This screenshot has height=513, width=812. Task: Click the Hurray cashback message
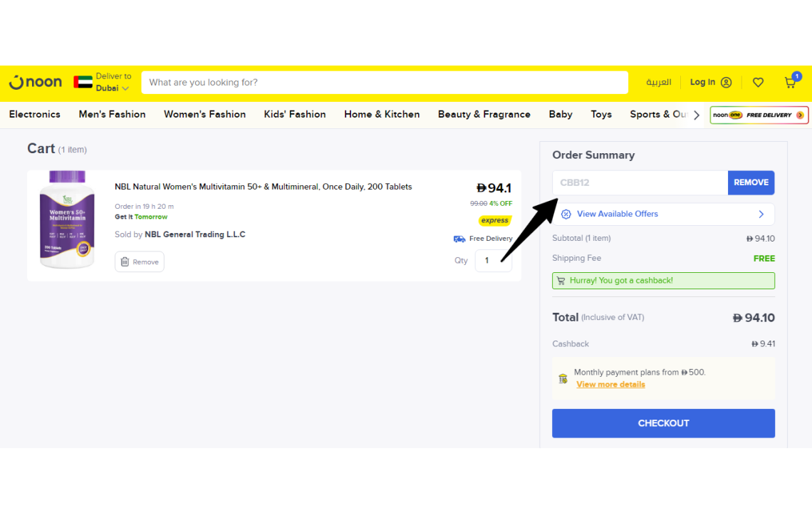click(663, 280)
